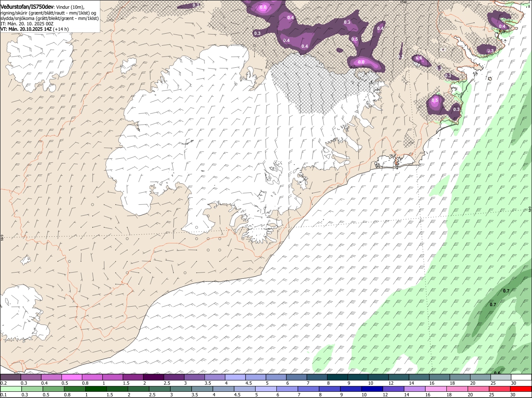Click the 'slydda/snjókoma' legend description line
The width and height of the screenshot is (532, 398).
tap(50, 18)
